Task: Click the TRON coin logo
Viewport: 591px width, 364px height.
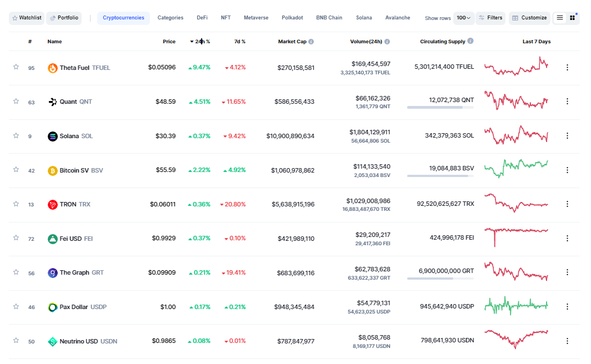Action: 52,204
